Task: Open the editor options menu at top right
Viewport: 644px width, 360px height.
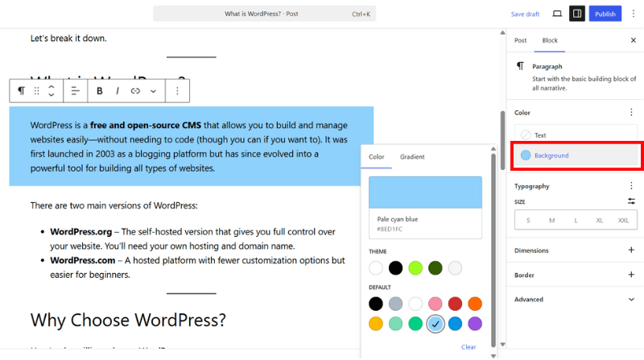Action: [x=634, y=14]
